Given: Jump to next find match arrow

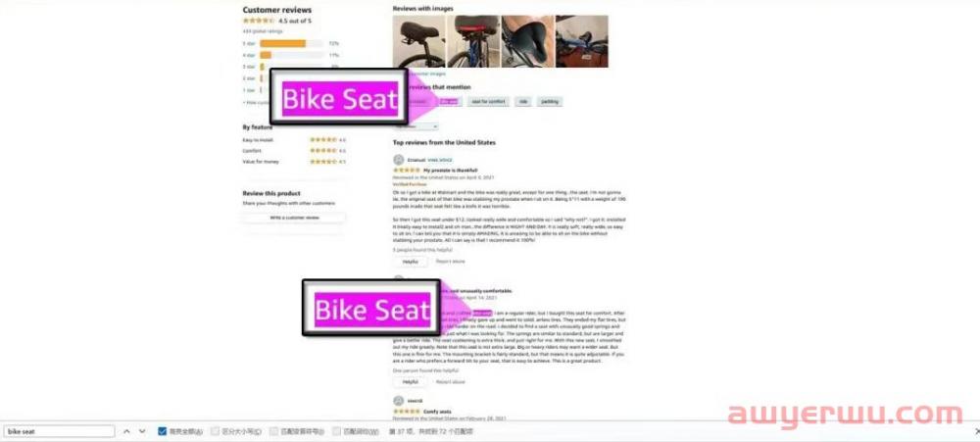Looking at the screenshot, I should [x=142, y=431].
